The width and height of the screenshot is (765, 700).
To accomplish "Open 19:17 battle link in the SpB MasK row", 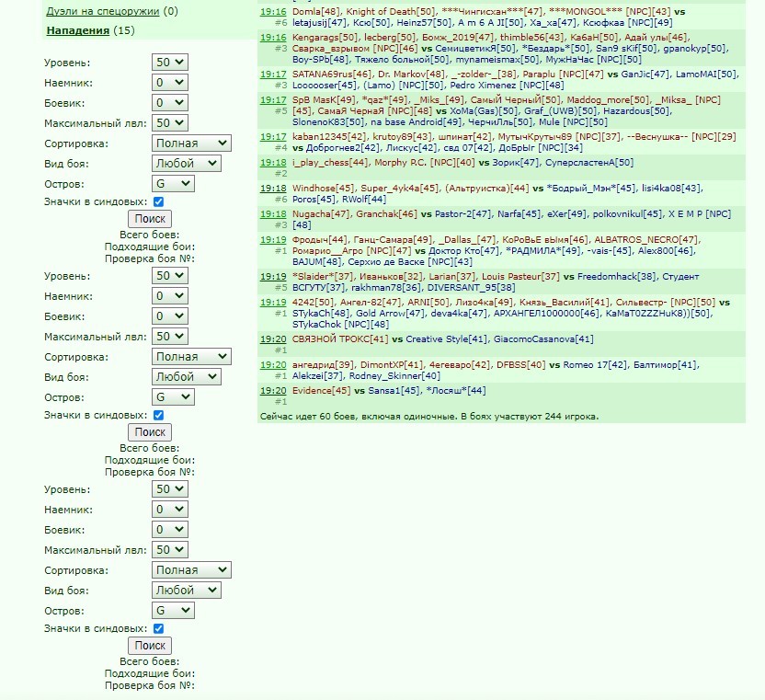I will tap(273, 99).
